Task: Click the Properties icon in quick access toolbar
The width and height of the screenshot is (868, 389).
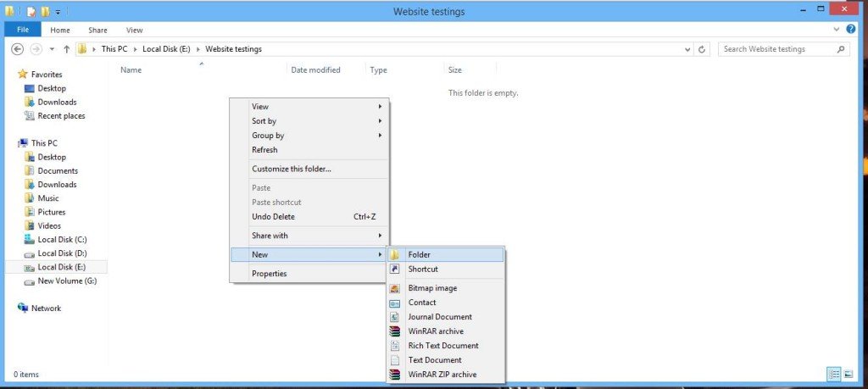Action: coord(31,11)
